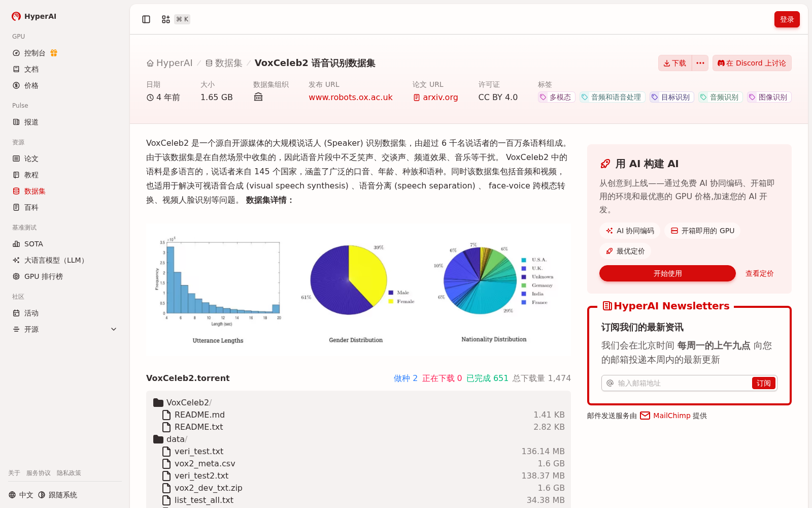Open www.robots.ox.ac.uk link
This screenshot has height=508, width=812.
coord(351,97)
